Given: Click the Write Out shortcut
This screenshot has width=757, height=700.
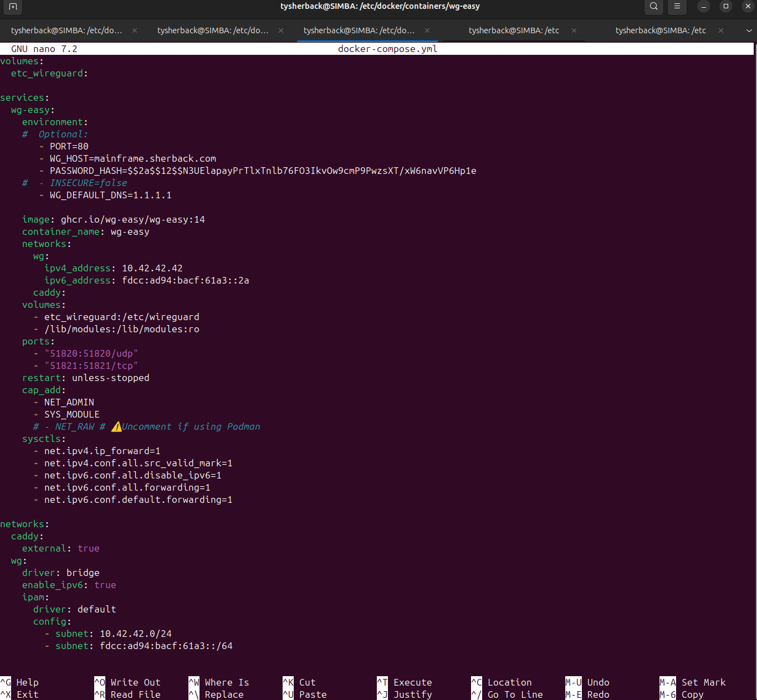Looking at the screenshot, I should [x=127, y=682].
